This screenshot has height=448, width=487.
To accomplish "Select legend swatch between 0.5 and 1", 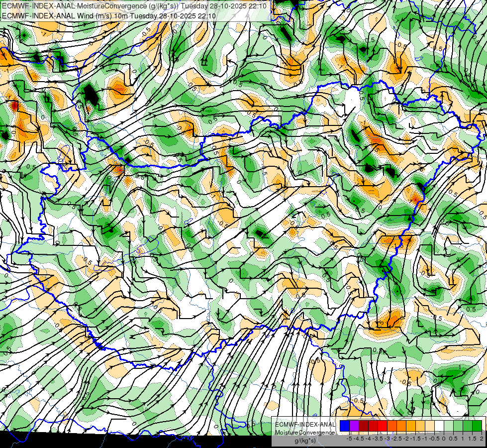I will pos(458,426).
